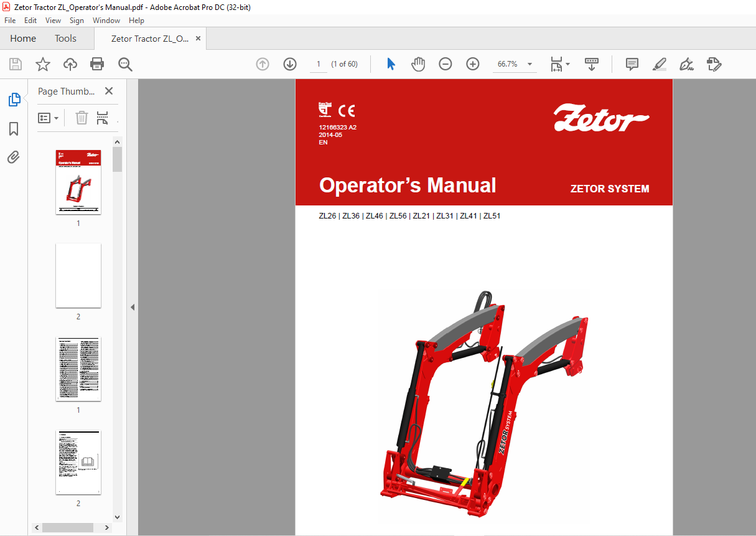Select the red cover page thumbnail

tap(78, 182)
